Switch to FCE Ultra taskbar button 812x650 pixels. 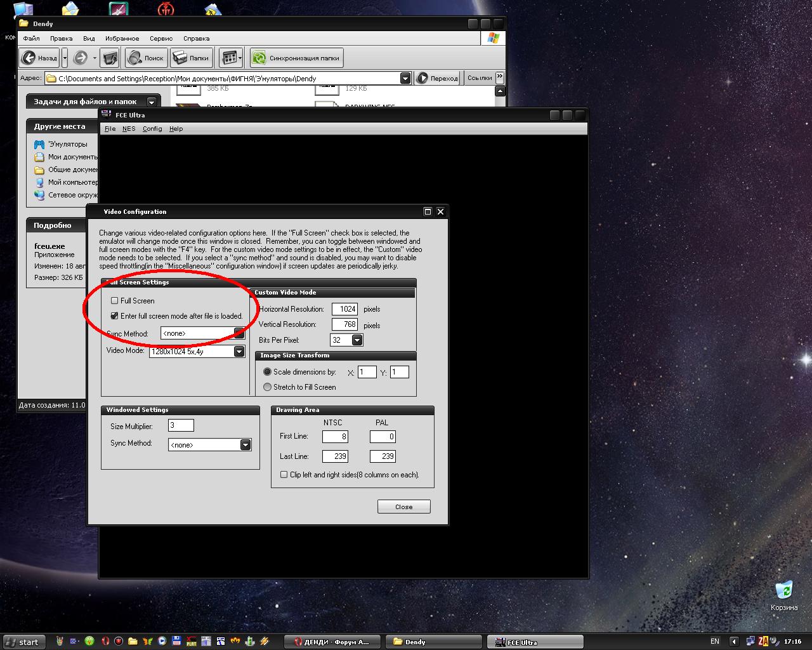[535, 642]
